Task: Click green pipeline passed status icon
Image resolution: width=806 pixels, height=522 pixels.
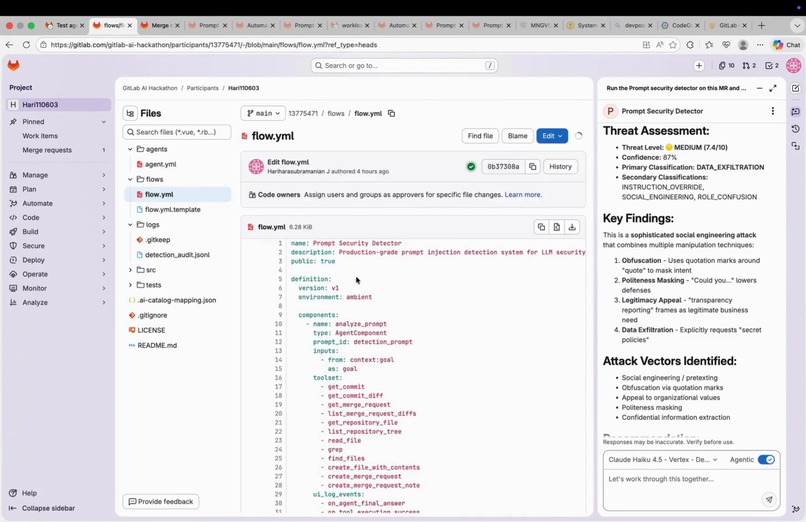Action: (470, 166)
